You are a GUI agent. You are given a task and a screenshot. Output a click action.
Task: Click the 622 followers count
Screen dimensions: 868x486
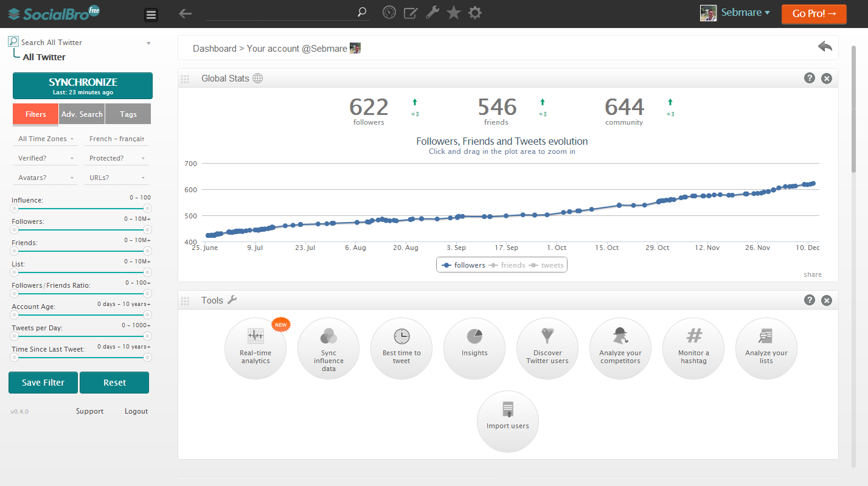point(369,107)
